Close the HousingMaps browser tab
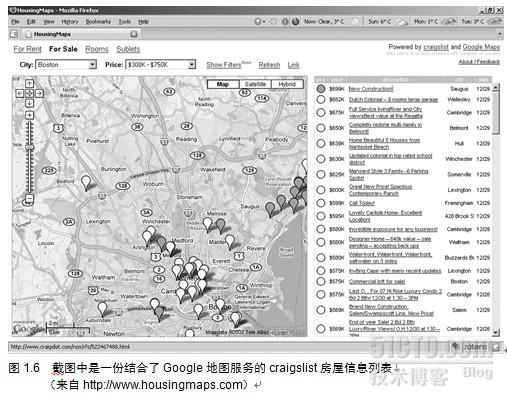This screenshot has height=400, width=507. (x=134, y=34)
